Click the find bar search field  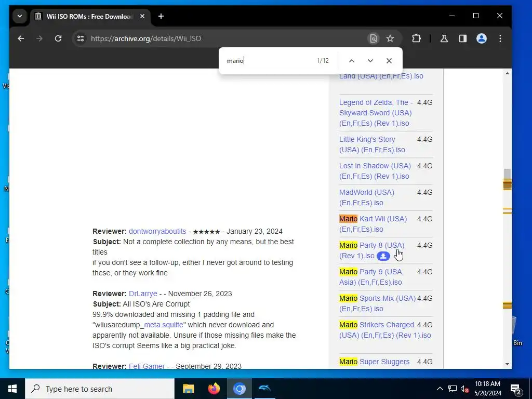[268, 61]
